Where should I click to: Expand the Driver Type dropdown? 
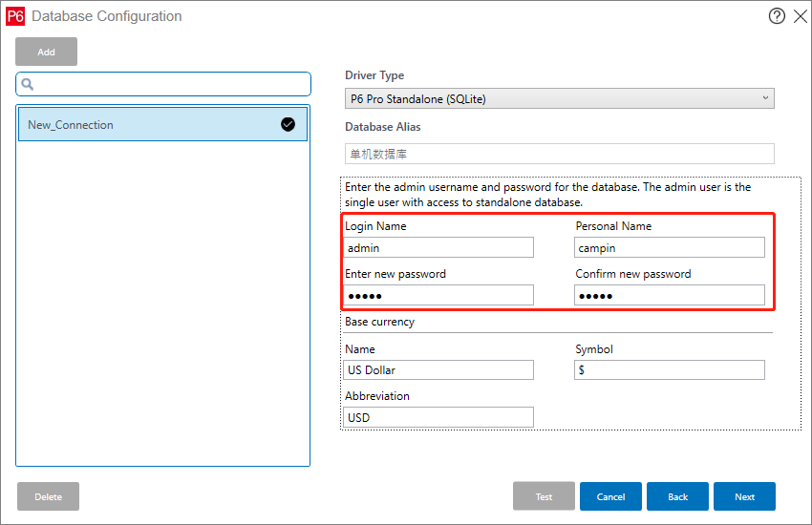pyautogui.click(x=559, y=98)
